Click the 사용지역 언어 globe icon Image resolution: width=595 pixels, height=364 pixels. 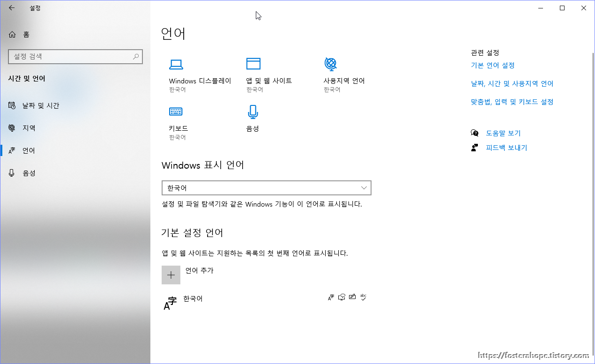click(331, 63)
